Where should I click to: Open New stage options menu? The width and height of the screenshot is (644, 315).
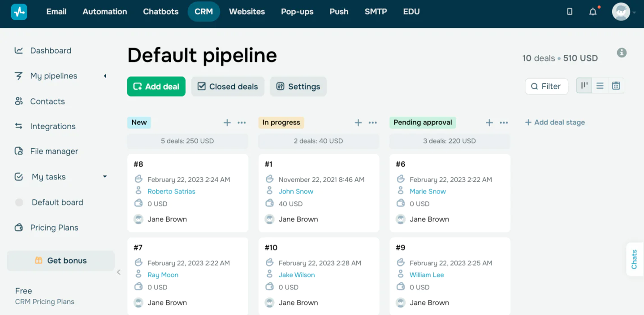click(242, 122)
